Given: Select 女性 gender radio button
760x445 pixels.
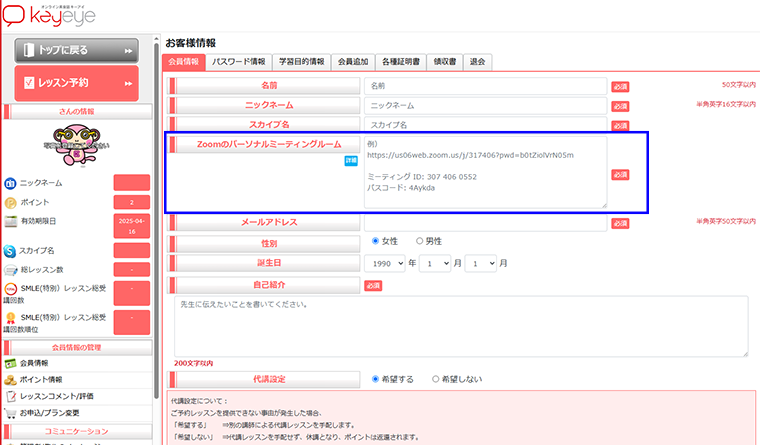Looking at the screenshot, I should point(375,241).
